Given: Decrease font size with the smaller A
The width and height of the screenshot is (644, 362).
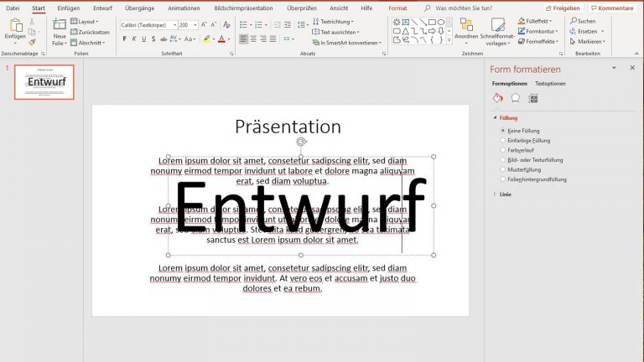Looking at the screenshot, I should click(214, 25).
